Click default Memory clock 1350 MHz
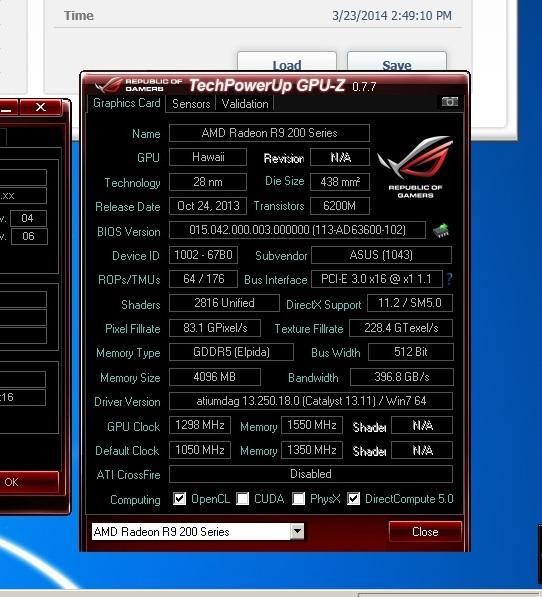 point(312,450)
